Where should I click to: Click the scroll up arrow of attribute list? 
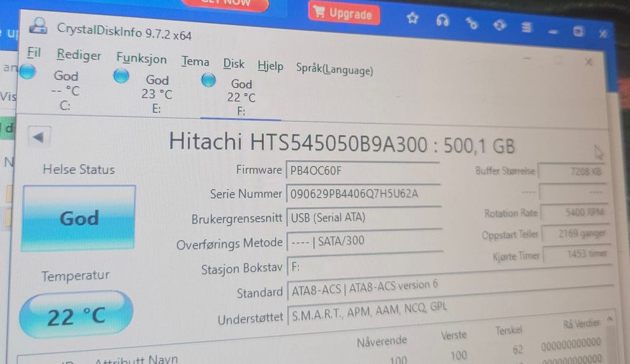click(x=610, y=319)
